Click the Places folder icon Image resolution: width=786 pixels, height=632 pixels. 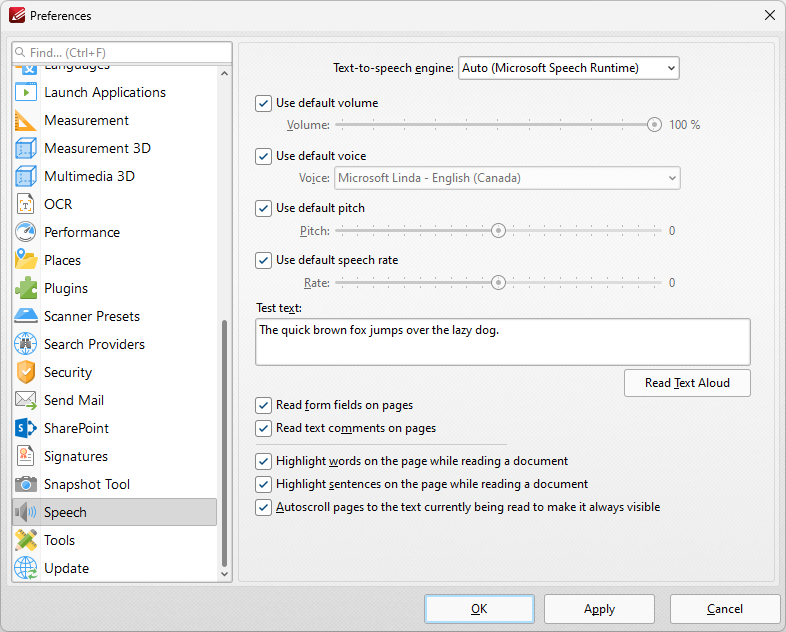point(26,260)
